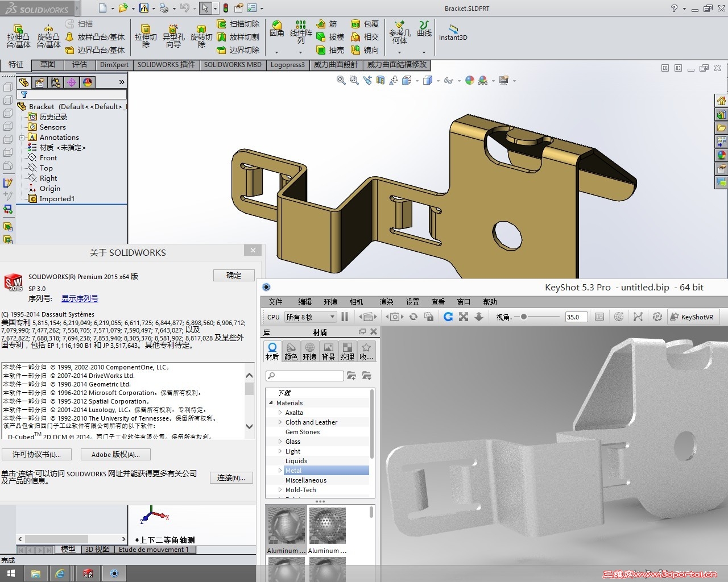Collapse the KeyShot Materials root node
728x582 pixels.
pos(271,403)
